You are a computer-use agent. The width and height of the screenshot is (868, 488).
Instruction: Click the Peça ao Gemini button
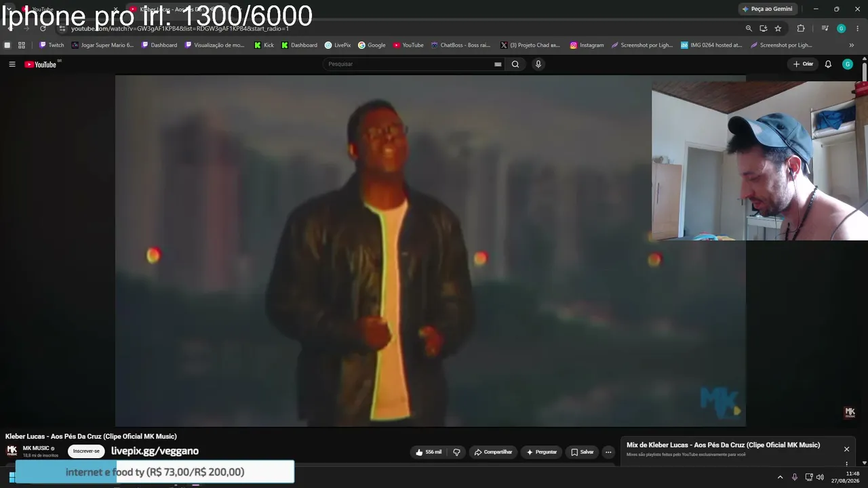click(x=767, y=9)
